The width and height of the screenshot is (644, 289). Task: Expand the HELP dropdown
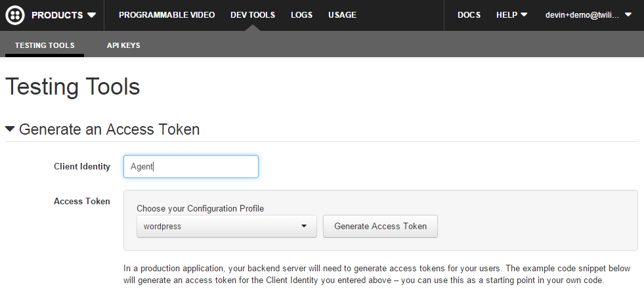(x=512, y=15)
